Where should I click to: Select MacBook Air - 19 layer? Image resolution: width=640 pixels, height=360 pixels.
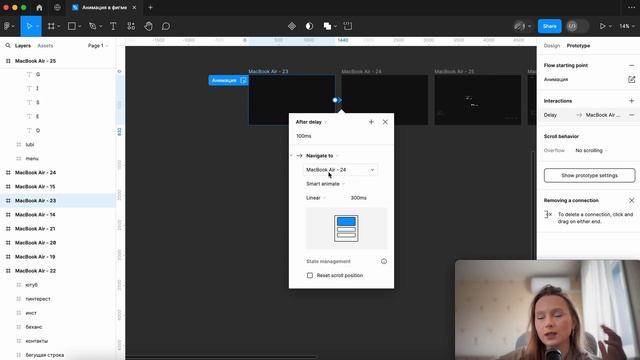(x=58, y=257)
